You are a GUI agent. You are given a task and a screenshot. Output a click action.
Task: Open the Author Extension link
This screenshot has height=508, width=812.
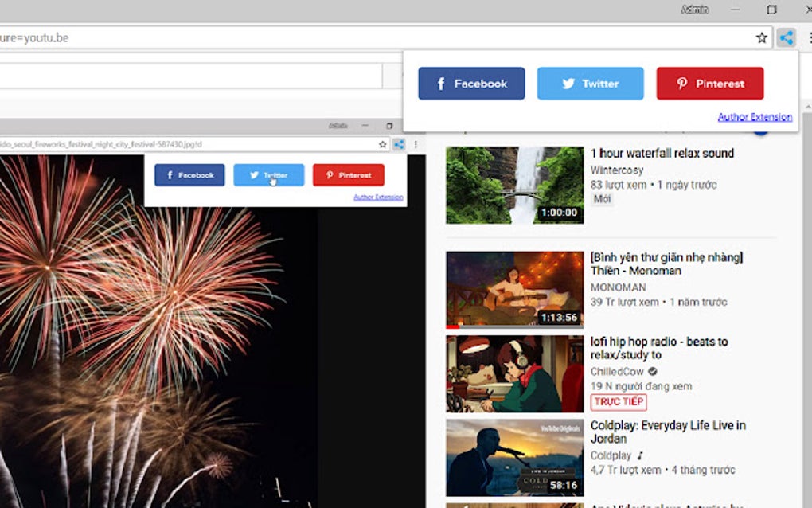pos(755,116)
